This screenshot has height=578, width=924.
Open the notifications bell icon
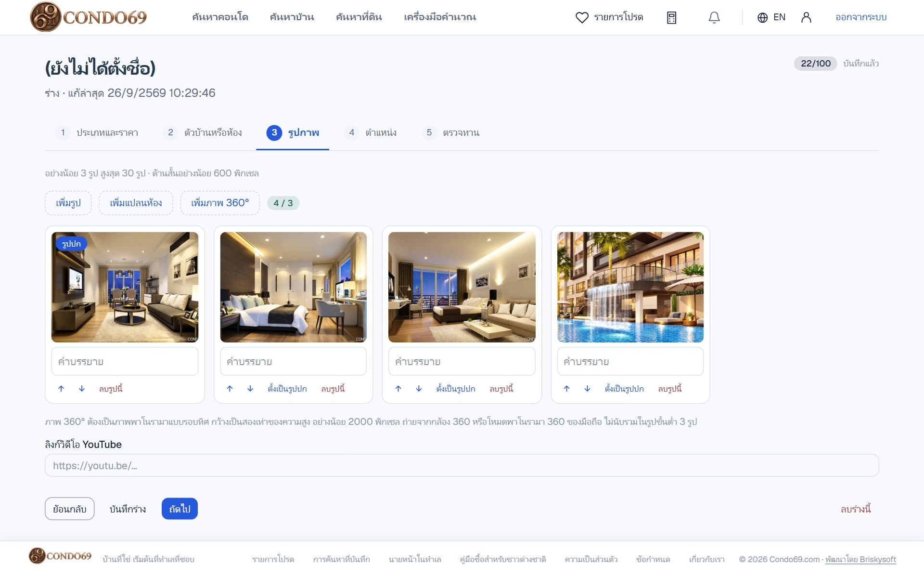(x=714, y=17)
